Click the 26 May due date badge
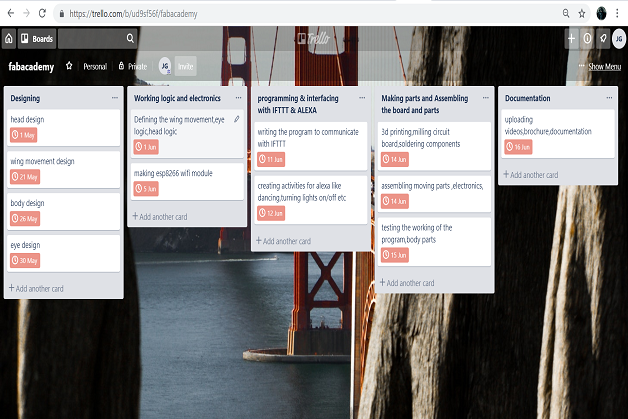Image resolution: width=628 pixels, height=419 pixels. [25, 219]
